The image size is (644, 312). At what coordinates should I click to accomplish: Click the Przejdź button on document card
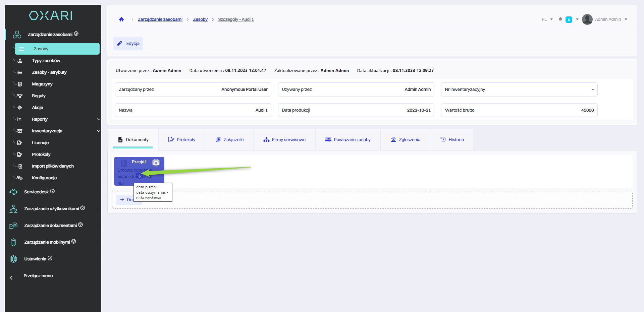tap(139, 162)
